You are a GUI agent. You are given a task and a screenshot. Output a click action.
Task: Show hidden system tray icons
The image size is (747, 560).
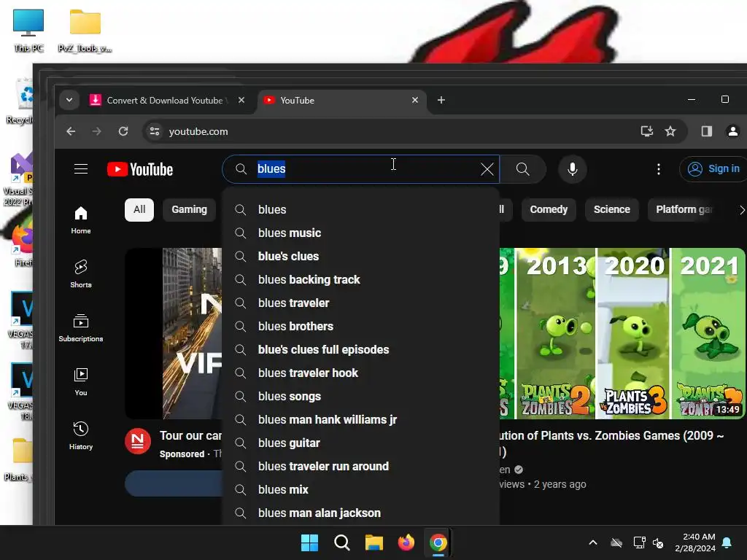[x=593, y=542]
